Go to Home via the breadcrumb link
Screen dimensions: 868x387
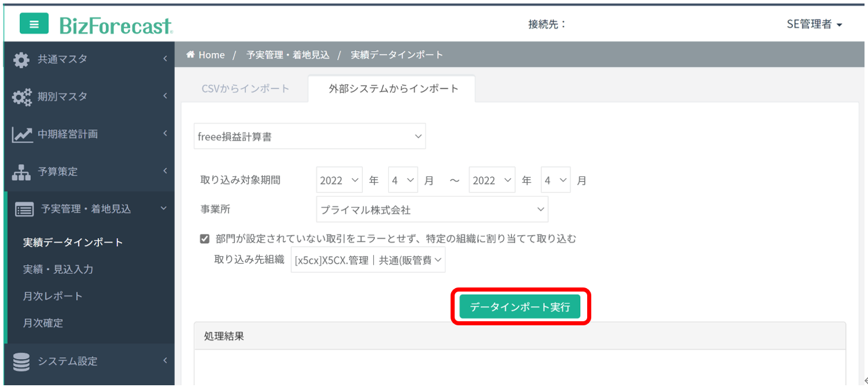pyautogui.click(x=212, y=55)
